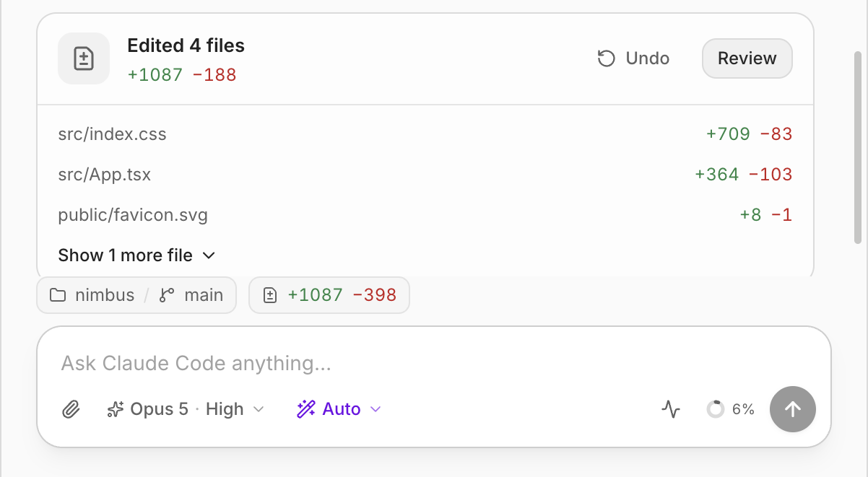868x477 pixels.
Task: Open the +1087 −398 changes chip
Action: (329, 295)
